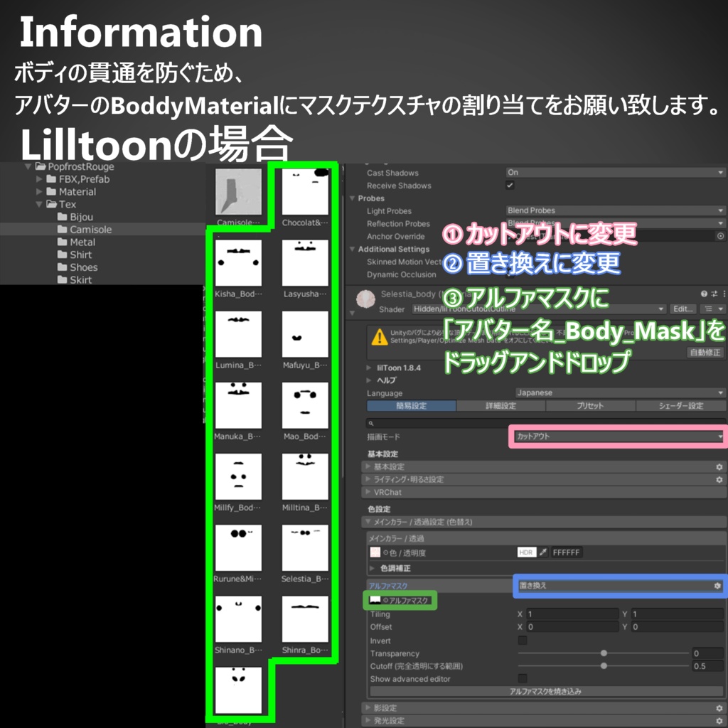
Task: Click the gear icon on 影設定 section
Action: coord(717,707)
